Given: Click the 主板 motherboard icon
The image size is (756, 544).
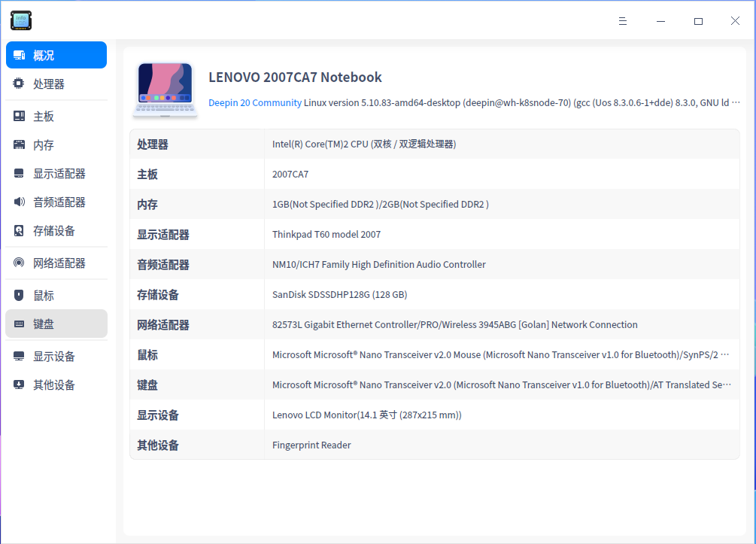Looking at the screenshot, I should tap(20, 115).
